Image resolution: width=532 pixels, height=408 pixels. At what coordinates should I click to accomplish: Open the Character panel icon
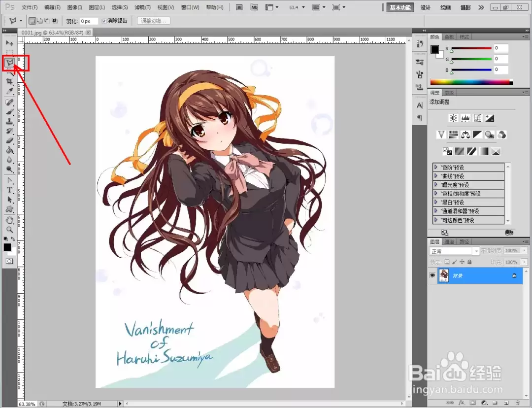tap(420, 105)
